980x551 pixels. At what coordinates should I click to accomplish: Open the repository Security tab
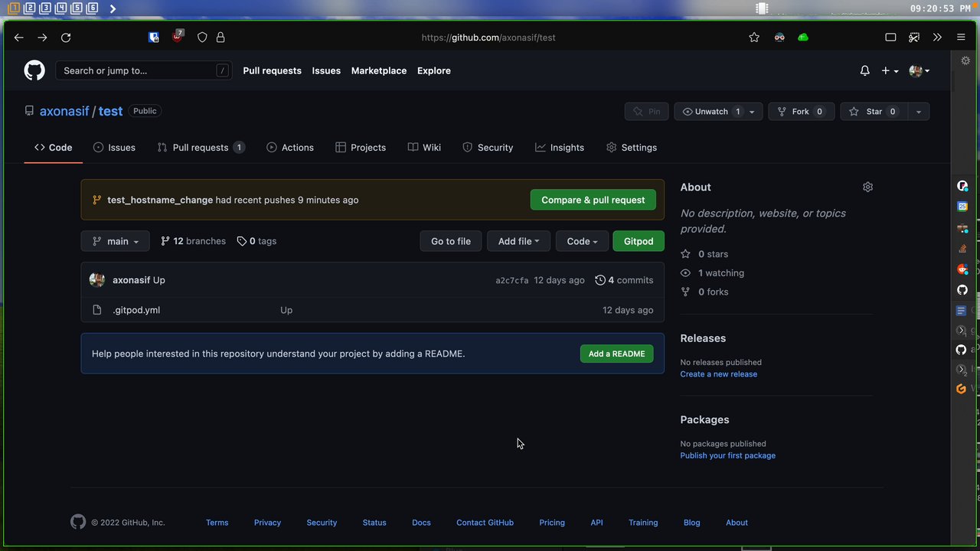click(488, 148)
